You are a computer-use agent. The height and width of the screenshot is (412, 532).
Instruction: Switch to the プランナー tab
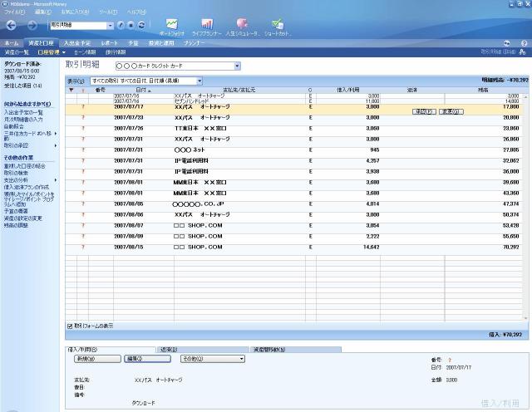(194, 43)
